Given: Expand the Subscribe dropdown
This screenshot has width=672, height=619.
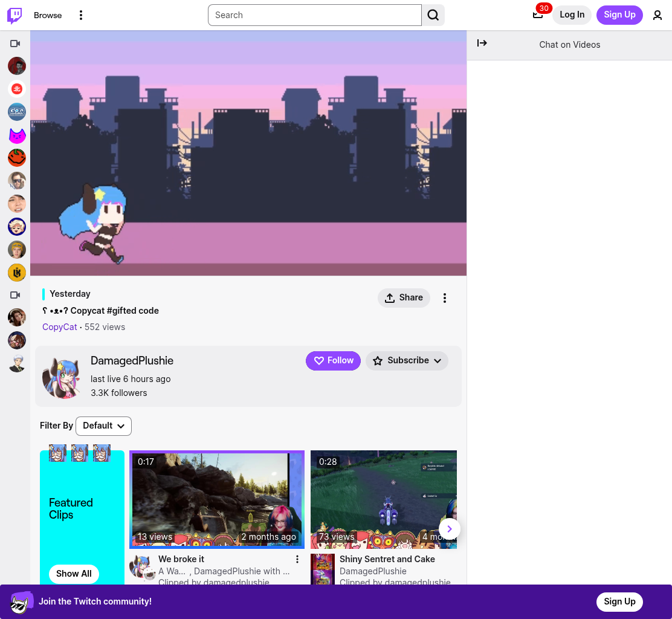Looking at the screenshot, I should tap(407, 361).
